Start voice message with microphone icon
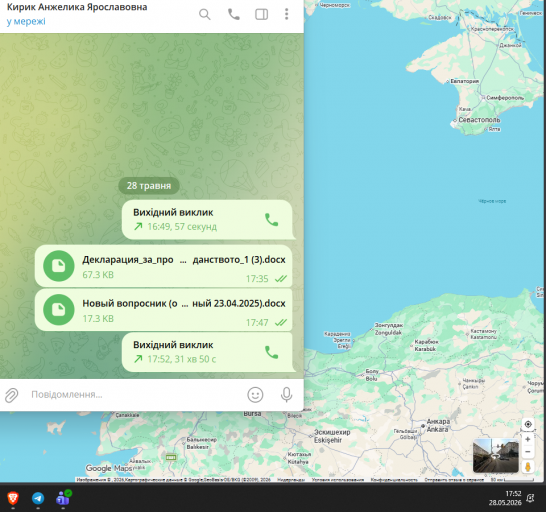546x512 pixels. [286, 395]
